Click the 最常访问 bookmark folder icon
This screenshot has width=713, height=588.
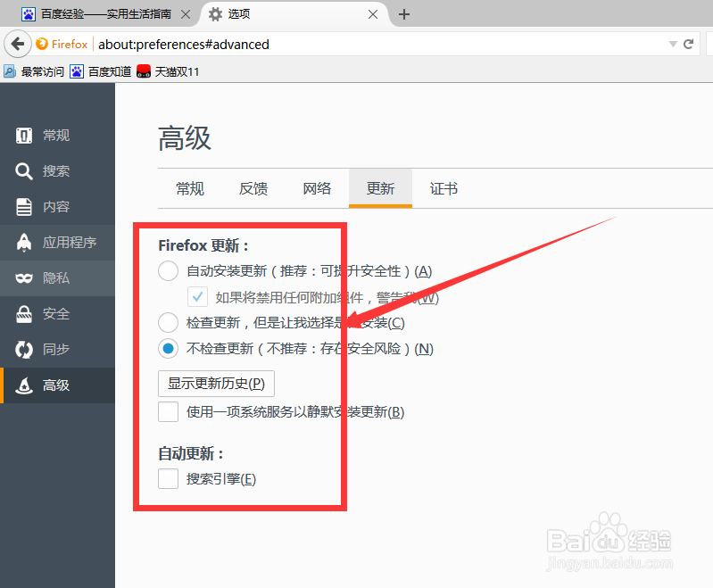(10, 71)
